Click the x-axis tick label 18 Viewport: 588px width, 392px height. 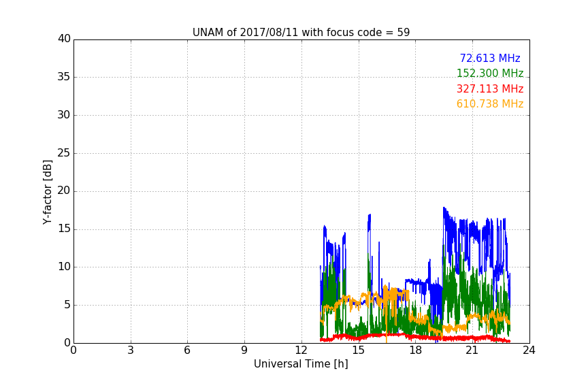pyautogui.click(x=416, y=350)
